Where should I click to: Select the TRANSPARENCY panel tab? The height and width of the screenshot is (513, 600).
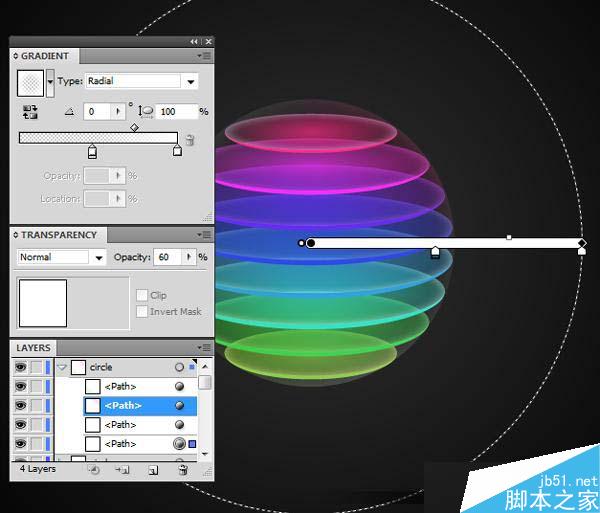point(59,235)
